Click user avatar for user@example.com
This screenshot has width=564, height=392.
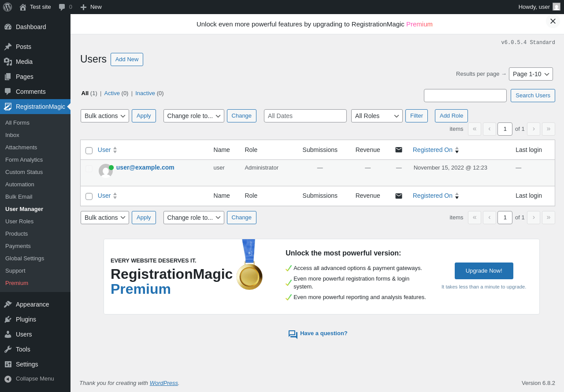[106, 171]
